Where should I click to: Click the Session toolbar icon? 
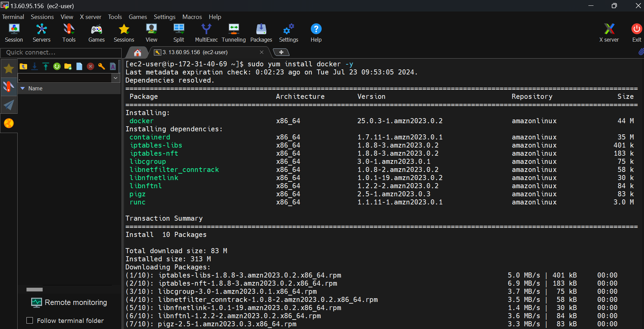[14, 33]
